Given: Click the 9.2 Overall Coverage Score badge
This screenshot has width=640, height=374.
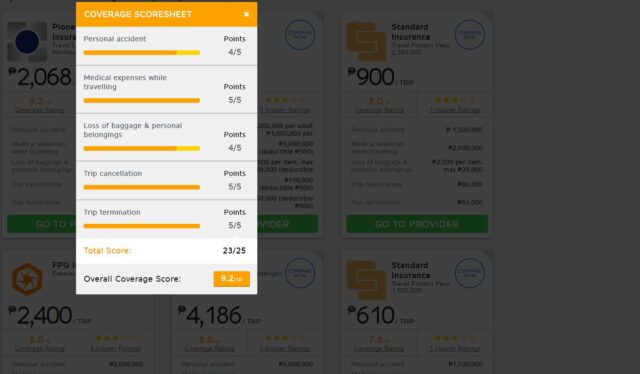Looking at the screenshot, I should click(231, 279).
